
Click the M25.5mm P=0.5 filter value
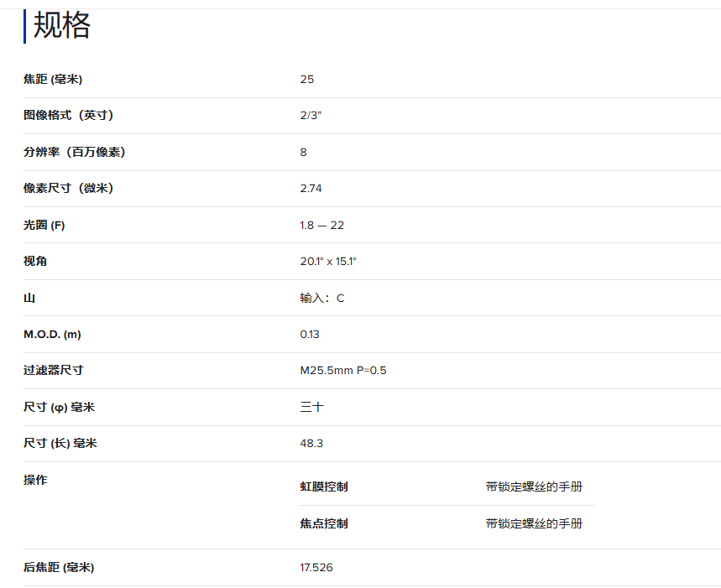(343, 371)
